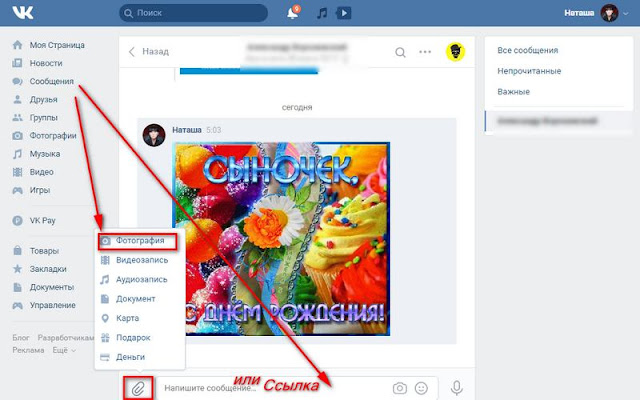The width and height of the screenshot is (640, 400).
Task: Open the three-dots chat actions menu
Action: [425, 52]
